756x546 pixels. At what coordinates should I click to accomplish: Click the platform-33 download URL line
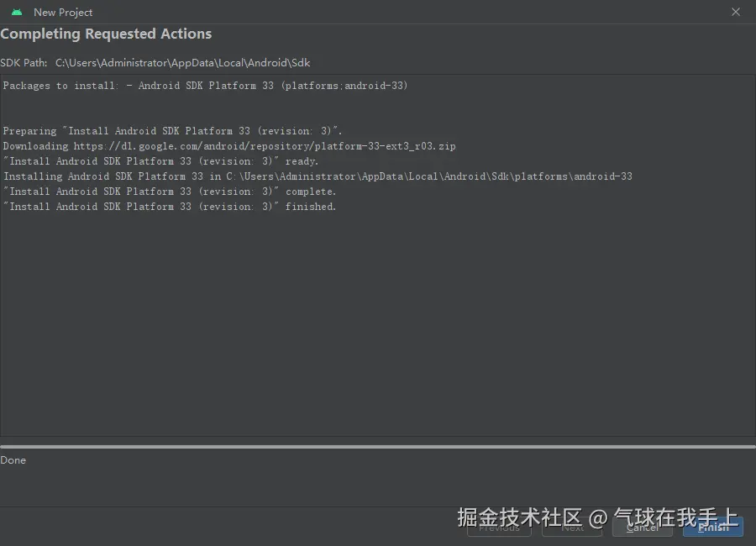[x=229, y=146]
